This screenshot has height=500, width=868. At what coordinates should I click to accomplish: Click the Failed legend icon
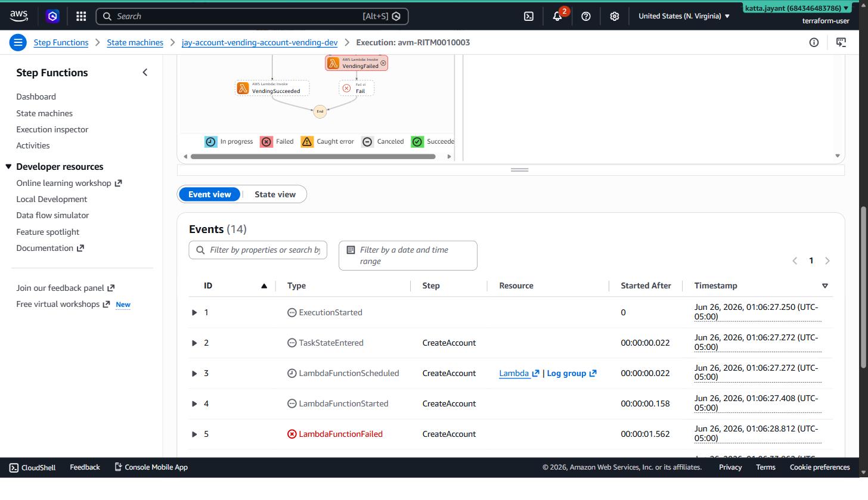coord(266,141)
